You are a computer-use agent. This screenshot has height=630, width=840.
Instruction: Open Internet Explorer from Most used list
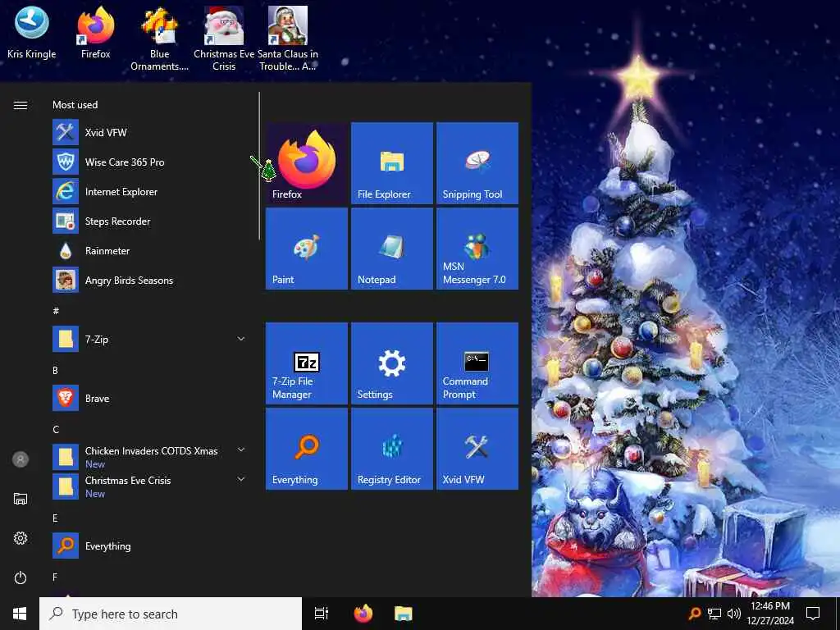(149, 191)
